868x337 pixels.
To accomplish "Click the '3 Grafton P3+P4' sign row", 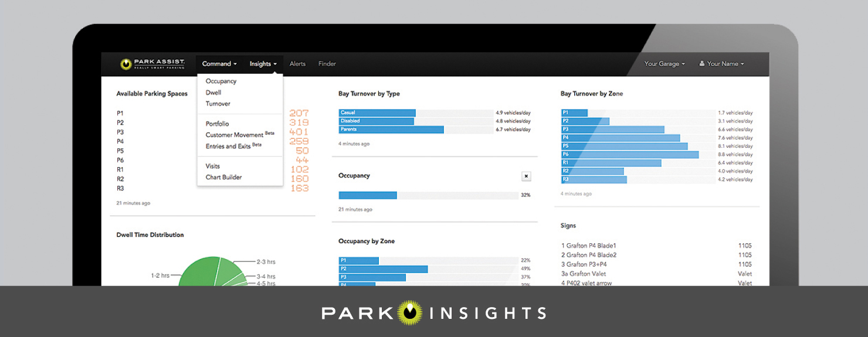I will click(x=656, y=264).
